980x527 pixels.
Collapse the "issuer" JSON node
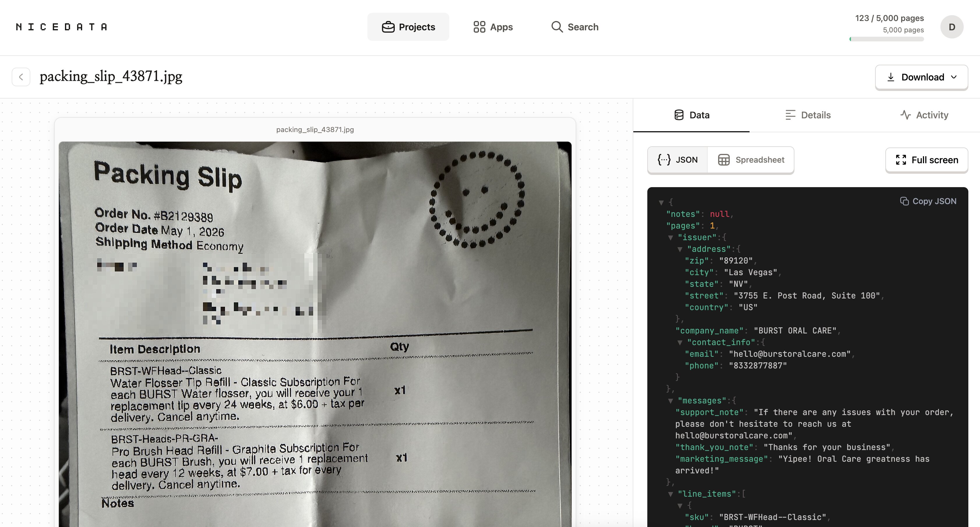[671, 238]
